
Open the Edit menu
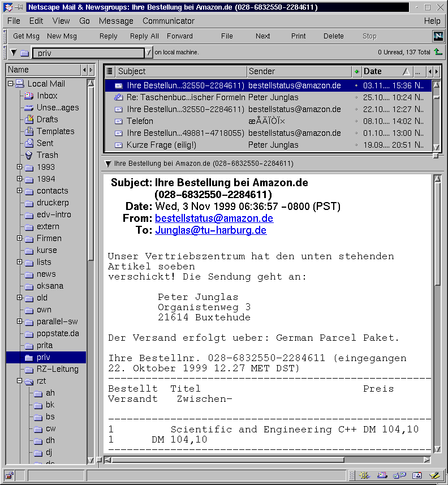pyautogui.click(x=36, y=21)
